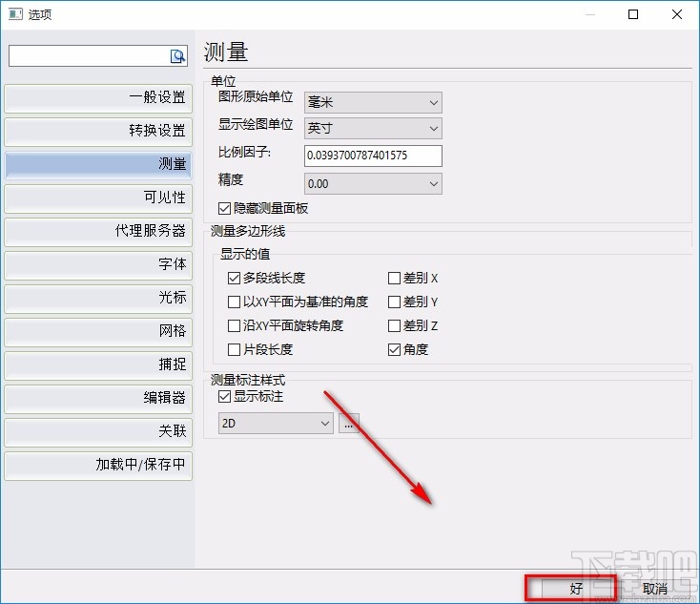Screen dimensions: 700x604
Task: Open 关联 settings page
Action: [x=98, y=431]
